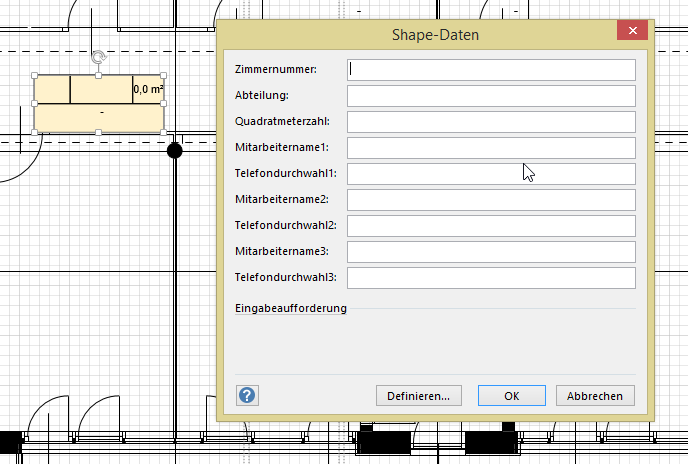Close the Shape-Daten dialog with the red X

click(631, 33)
